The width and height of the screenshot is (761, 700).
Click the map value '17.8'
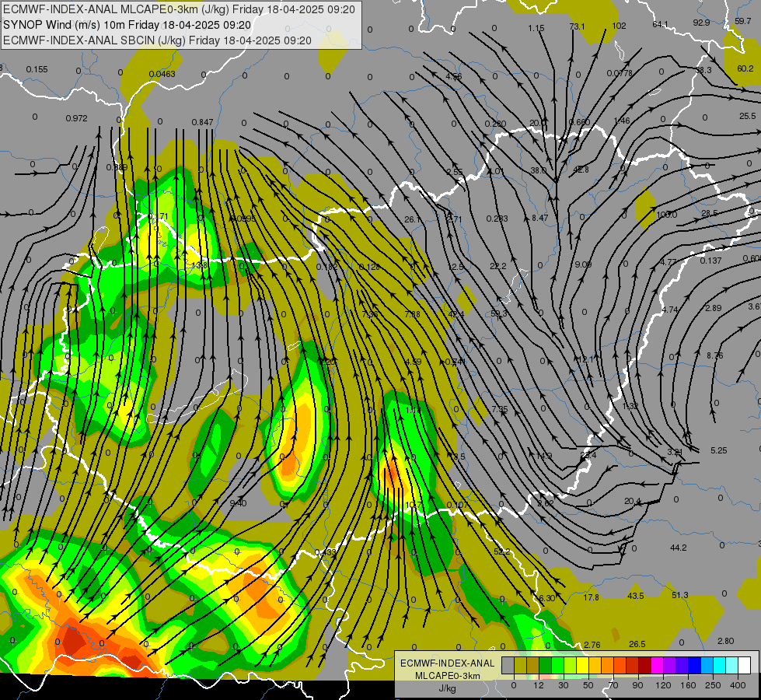click(x=591, y=597)
